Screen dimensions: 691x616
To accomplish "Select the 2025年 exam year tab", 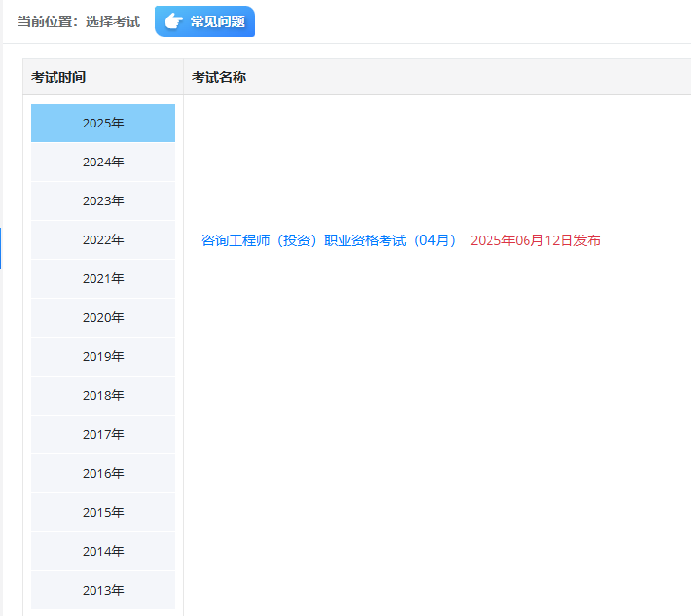I will (x=103, y=123).
